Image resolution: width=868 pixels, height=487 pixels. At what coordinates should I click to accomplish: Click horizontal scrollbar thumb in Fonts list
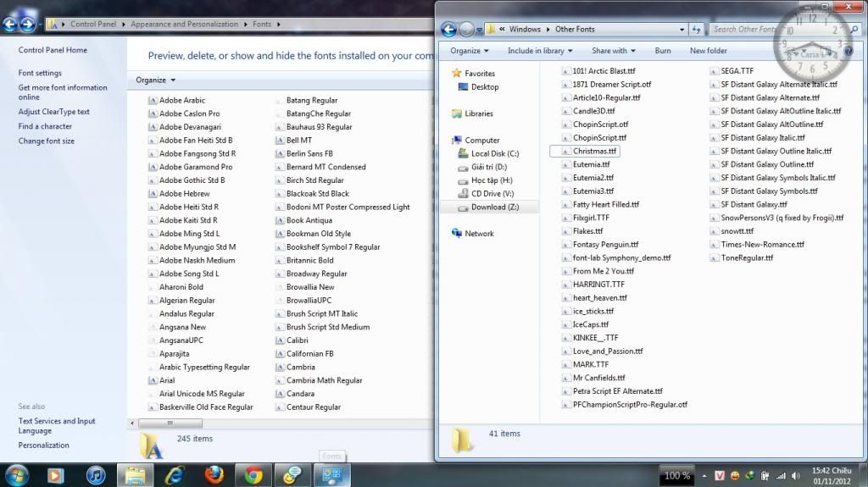170,423
